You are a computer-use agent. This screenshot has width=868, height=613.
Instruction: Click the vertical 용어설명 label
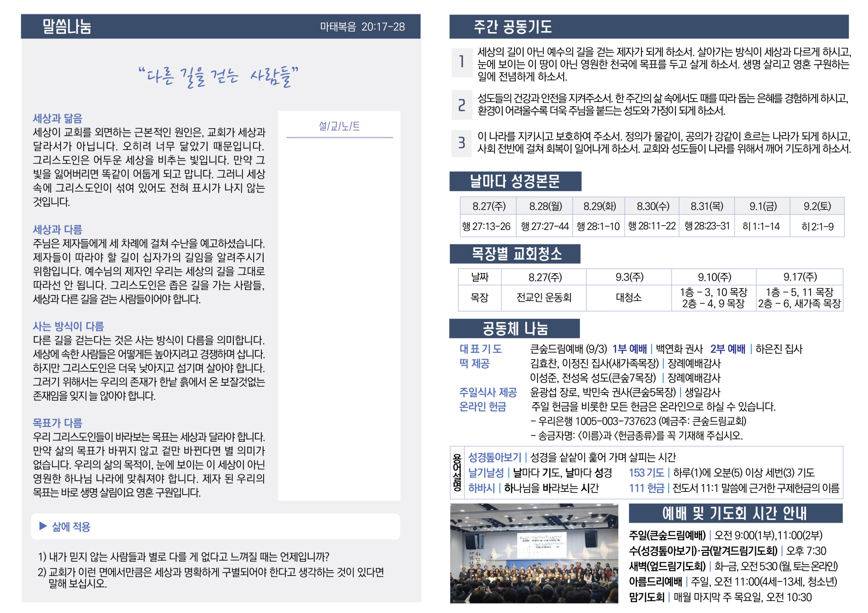[457, 473]
